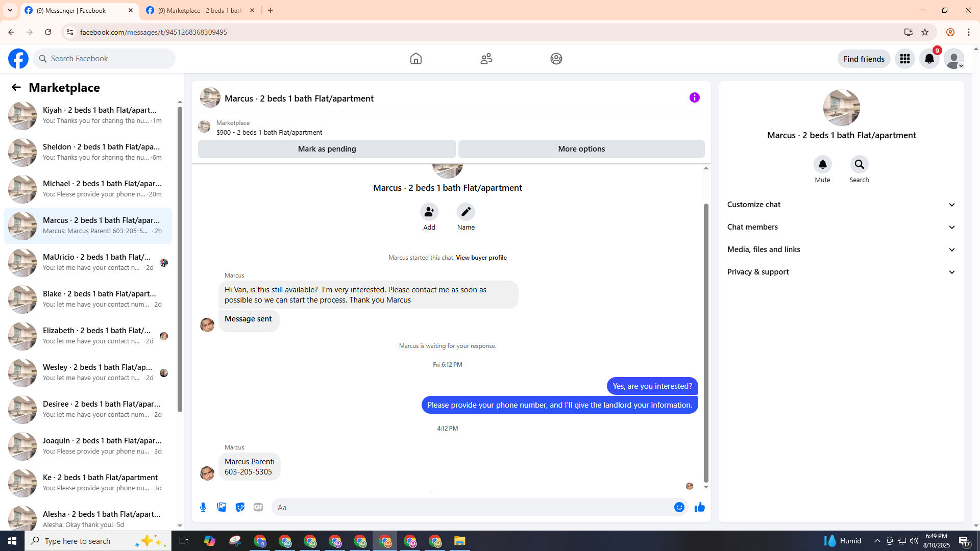Switch to the Marketplace browser tab
This screenshot has width=980, height=551.
(x=200, y=10)
